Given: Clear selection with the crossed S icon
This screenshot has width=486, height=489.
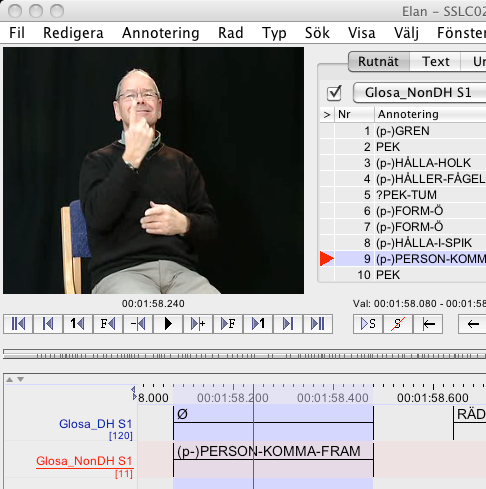Looking at the screenshot, I should coord(398,324).
